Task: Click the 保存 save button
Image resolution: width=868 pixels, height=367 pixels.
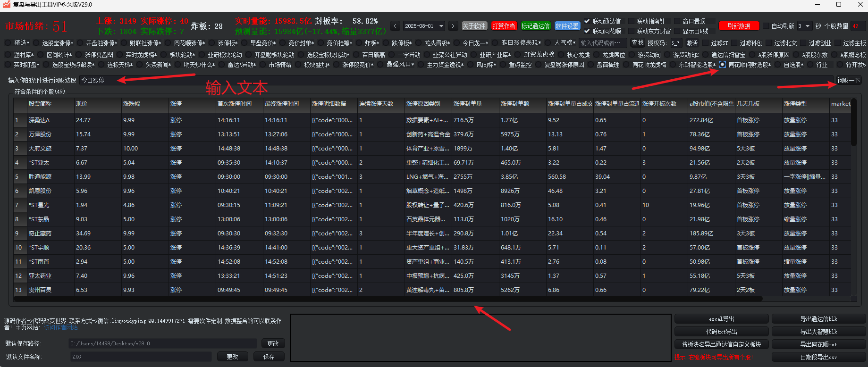Action: tap(269, 357)
